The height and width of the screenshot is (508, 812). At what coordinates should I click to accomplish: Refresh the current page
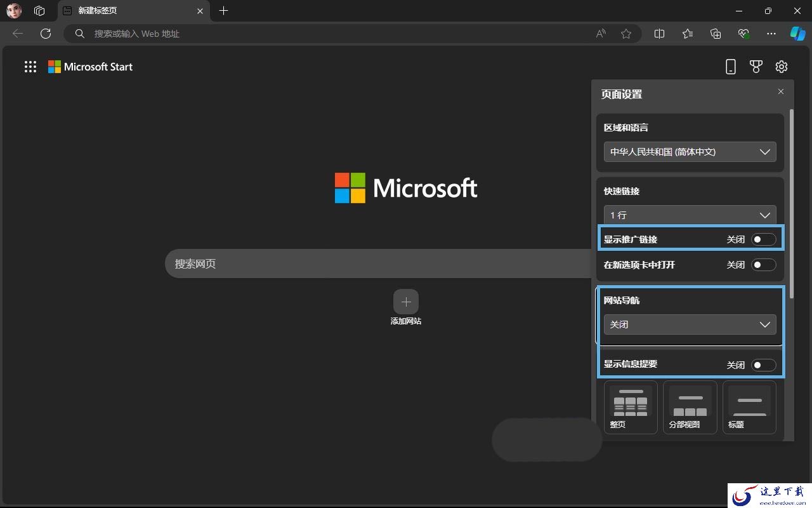point(46,34)
